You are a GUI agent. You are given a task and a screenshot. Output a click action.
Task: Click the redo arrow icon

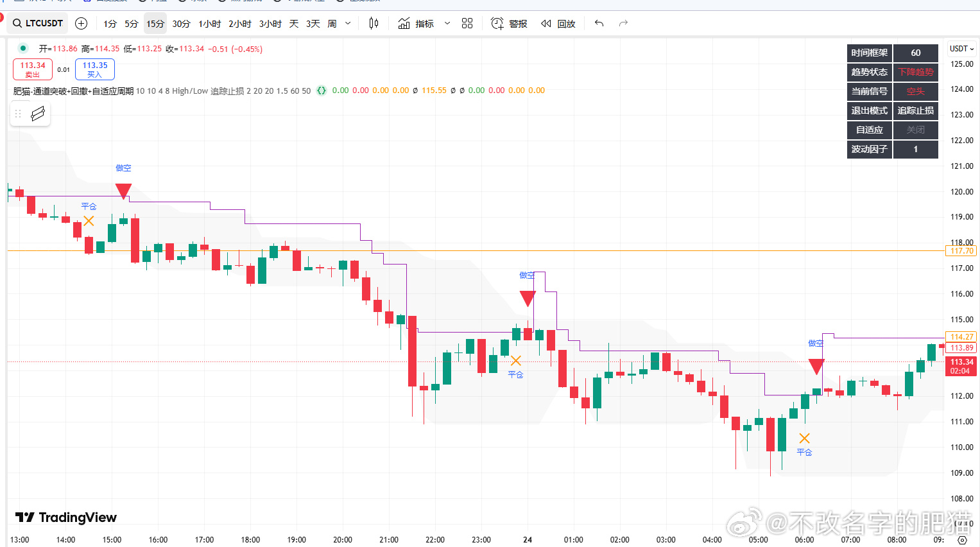[x=623, y=23]
